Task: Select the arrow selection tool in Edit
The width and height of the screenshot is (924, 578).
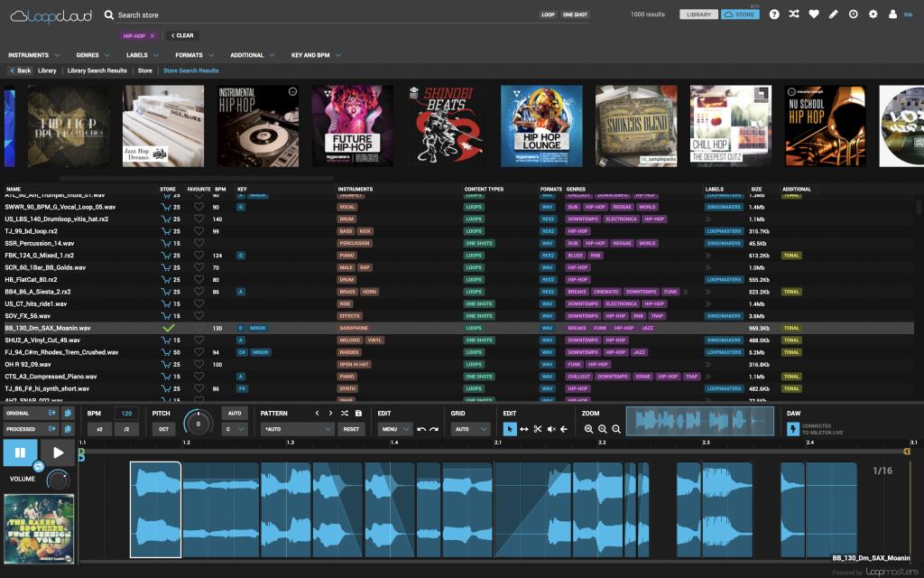Action: pyautogui.click(x=510, y=429)
